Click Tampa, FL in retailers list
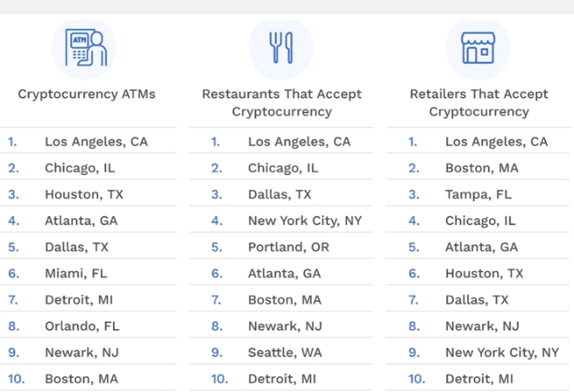Viewport: 574px width, 392px height. click(478, 194)
